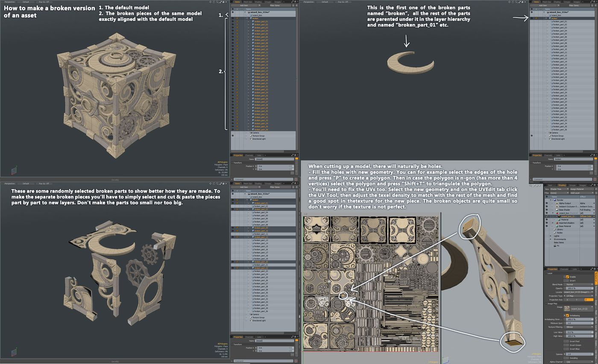Open the Shading tab in bottom-right panel
The height and width of the screenshot is (364, 598).
562,185
